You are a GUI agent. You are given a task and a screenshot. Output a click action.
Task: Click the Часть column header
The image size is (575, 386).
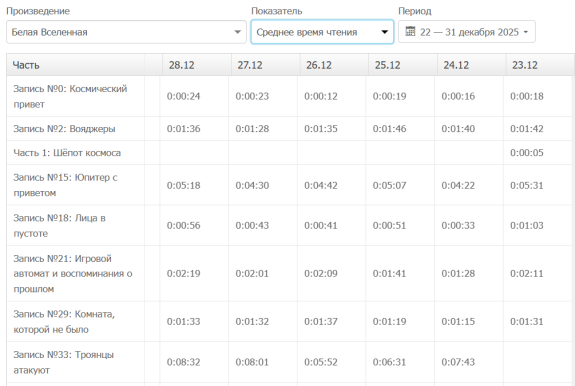click(76, 65)
